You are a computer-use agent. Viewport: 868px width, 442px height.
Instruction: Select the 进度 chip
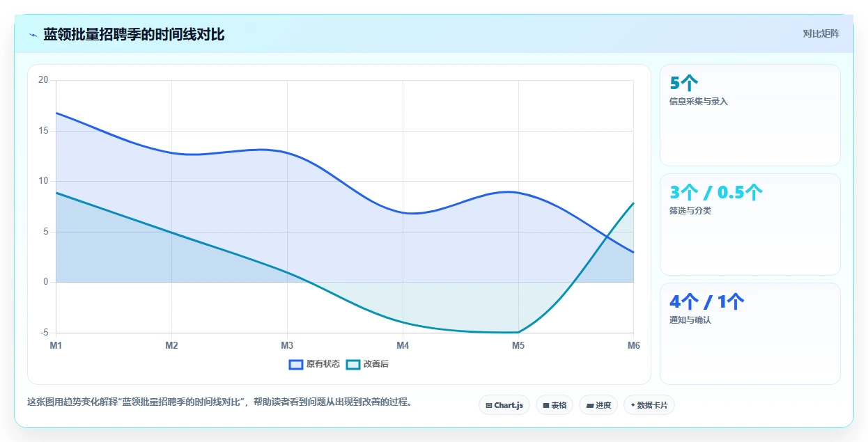(x=598, y=405)
